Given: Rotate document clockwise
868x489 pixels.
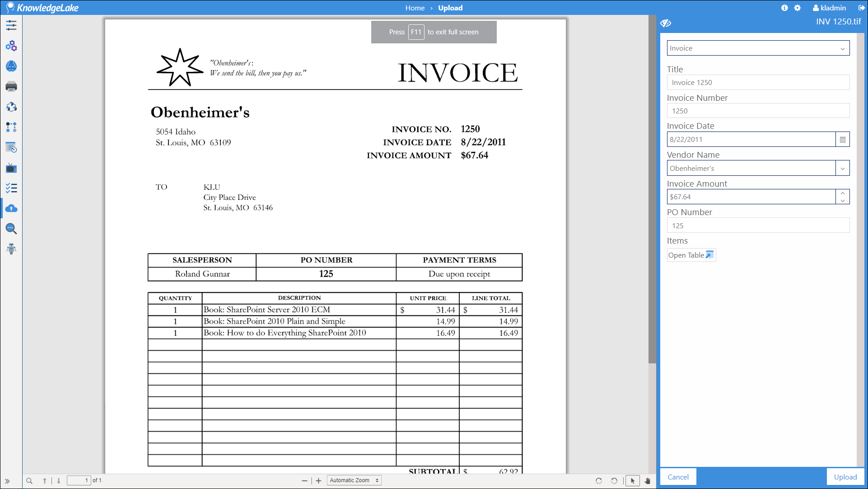Looking at the screenshot, I should coord(599,481).
